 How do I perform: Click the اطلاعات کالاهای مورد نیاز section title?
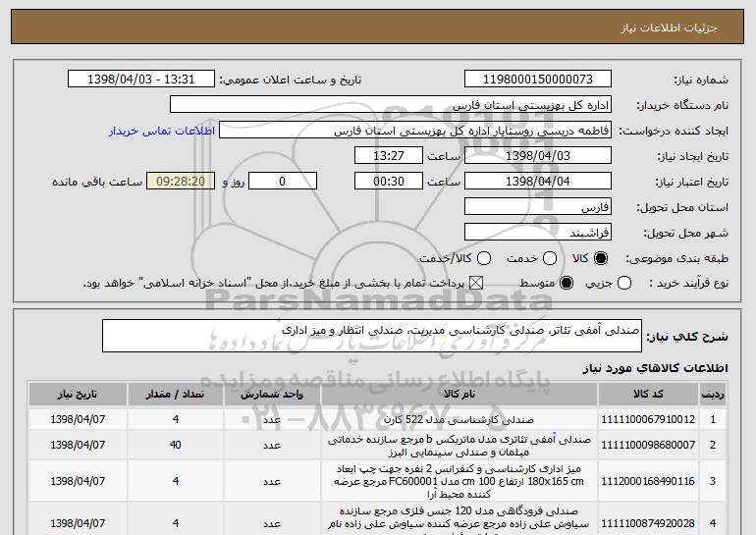[x=655, y=368]
